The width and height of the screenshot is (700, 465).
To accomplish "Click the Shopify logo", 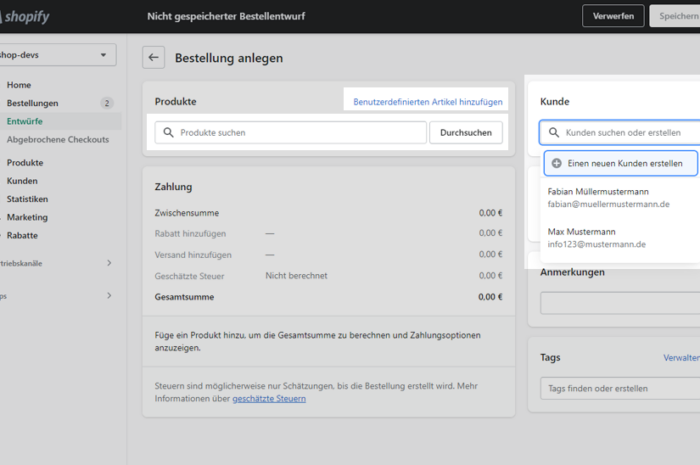I will 25,17.
